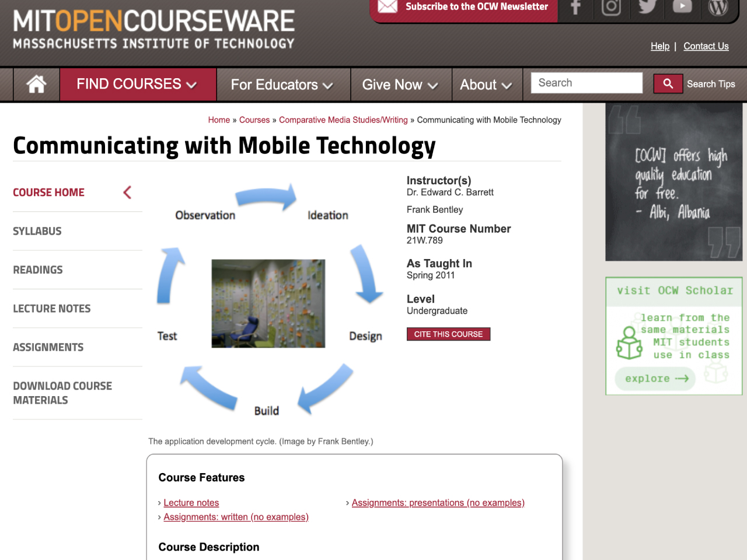Click the visit OCW Scholar heading
This screenshot has height=560, width=747.
click(x=675, y=290)
